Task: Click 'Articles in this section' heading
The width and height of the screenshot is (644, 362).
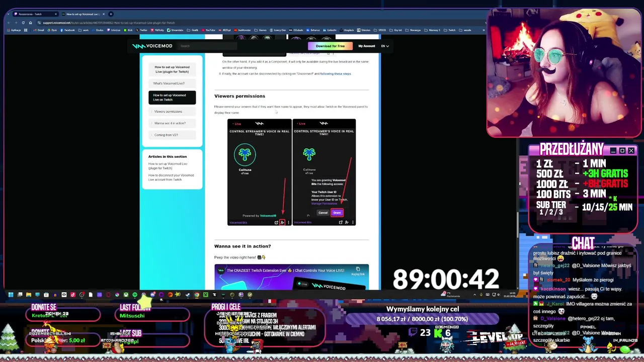Action: (168, 156)
